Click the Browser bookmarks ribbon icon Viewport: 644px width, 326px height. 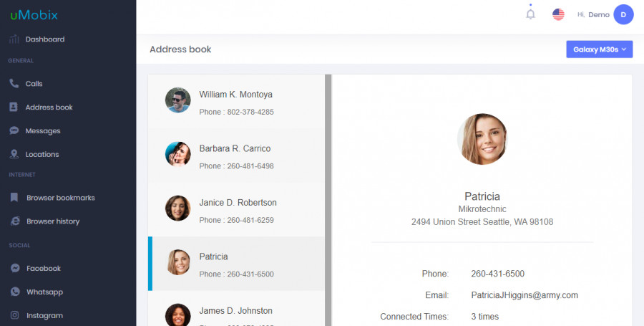coord(14,198)
